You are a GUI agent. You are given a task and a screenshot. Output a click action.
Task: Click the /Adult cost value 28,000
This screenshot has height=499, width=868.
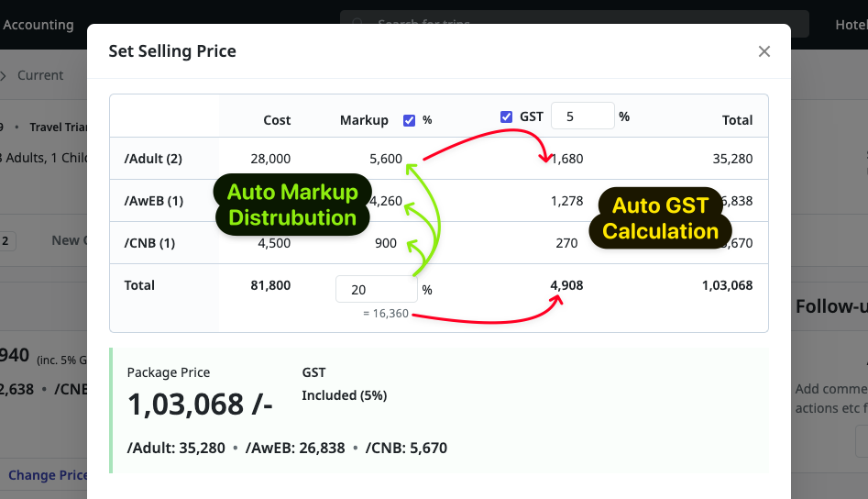click(x=270, y=159)
